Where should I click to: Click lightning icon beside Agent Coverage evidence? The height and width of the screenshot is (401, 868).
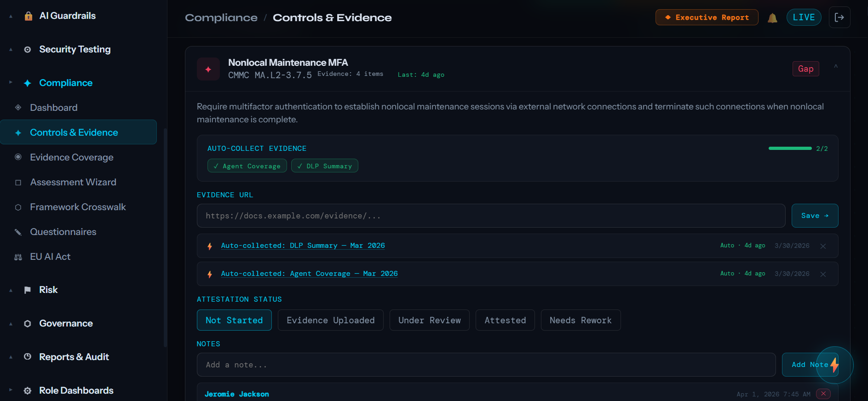click(210, 274)
